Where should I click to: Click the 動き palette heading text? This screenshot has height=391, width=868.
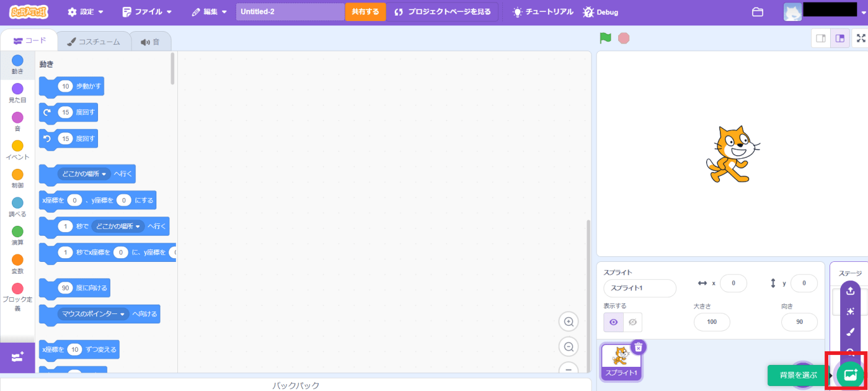click(x=46, y=63)
